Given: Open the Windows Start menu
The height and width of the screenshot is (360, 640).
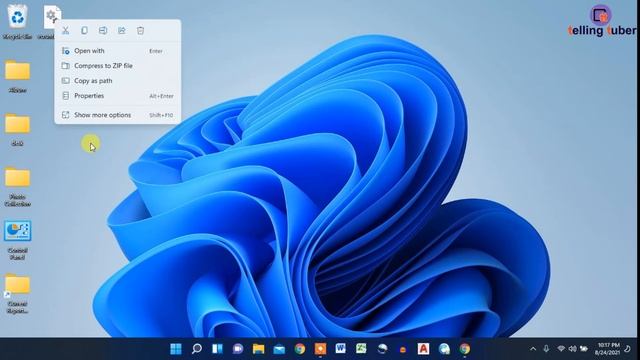Looking at the screenshot, I should click(x=176, y=349).
